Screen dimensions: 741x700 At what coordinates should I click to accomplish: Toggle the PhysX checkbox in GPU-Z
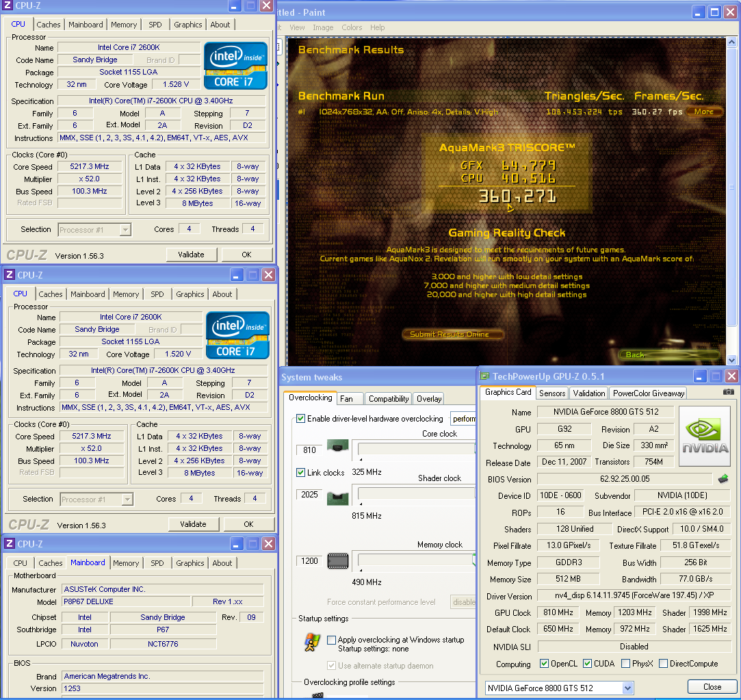[x=625, y=664]
